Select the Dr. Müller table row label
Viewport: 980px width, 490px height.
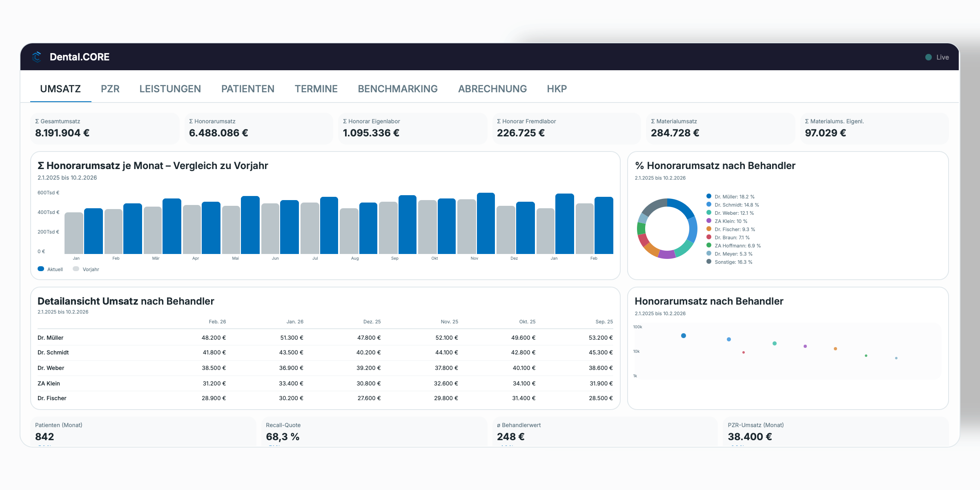pyautogui.click(x=50, y=338)
